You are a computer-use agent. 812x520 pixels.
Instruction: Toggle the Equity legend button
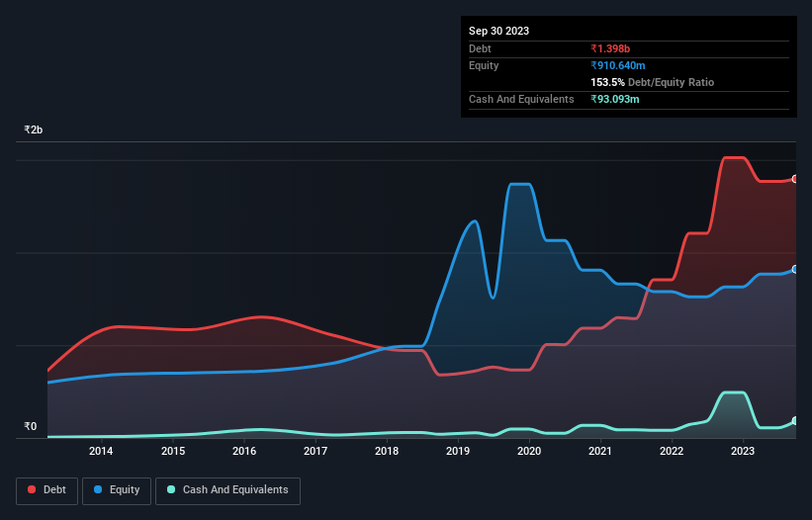(117, 490)
